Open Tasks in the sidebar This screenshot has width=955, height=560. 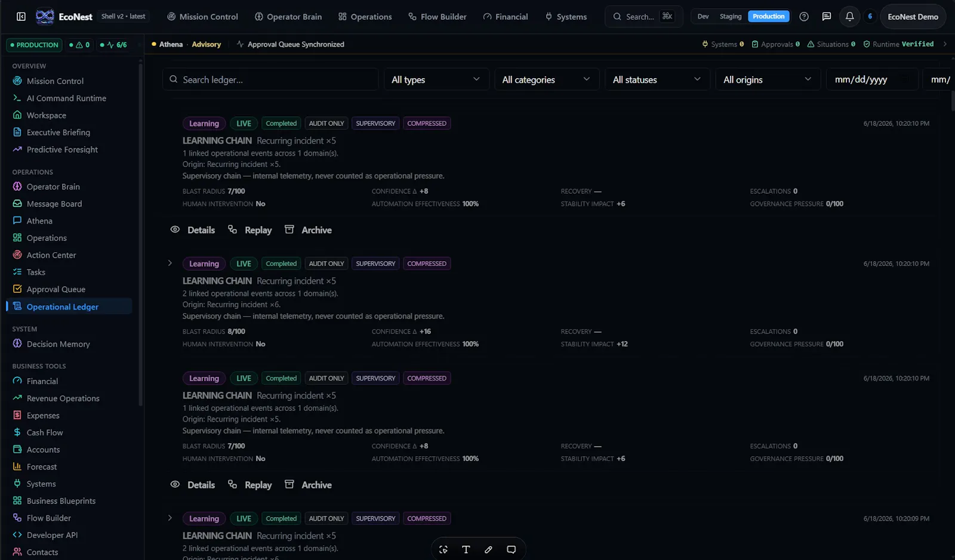click(36, 273)
